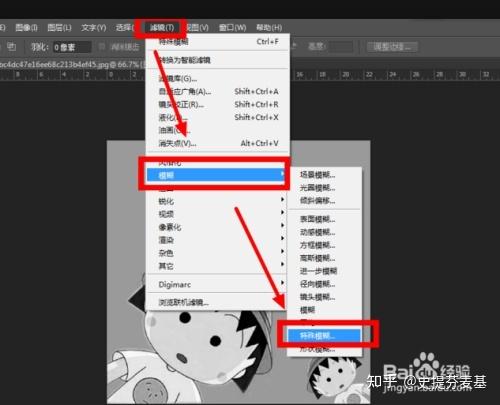Choose 镜头校正(R)... menu entry
The height and width of the screenshot is (405, 500).
[x=218, y=104]
